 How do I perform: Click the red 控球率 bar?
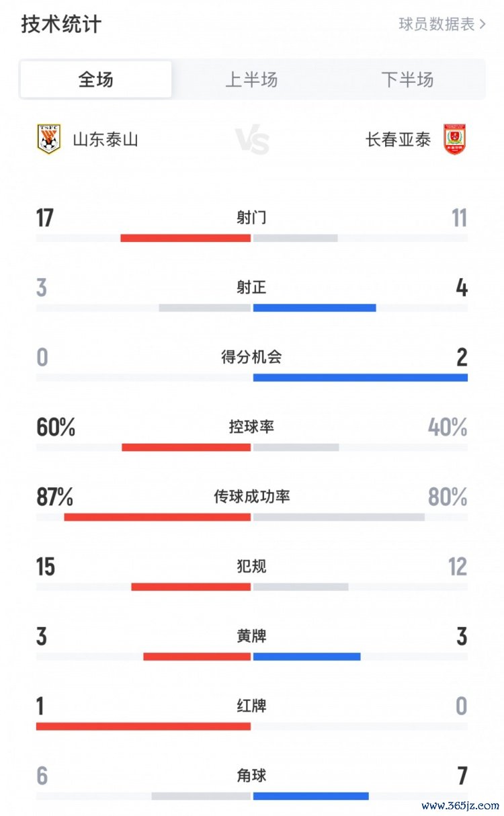click(x=186, y=448)
